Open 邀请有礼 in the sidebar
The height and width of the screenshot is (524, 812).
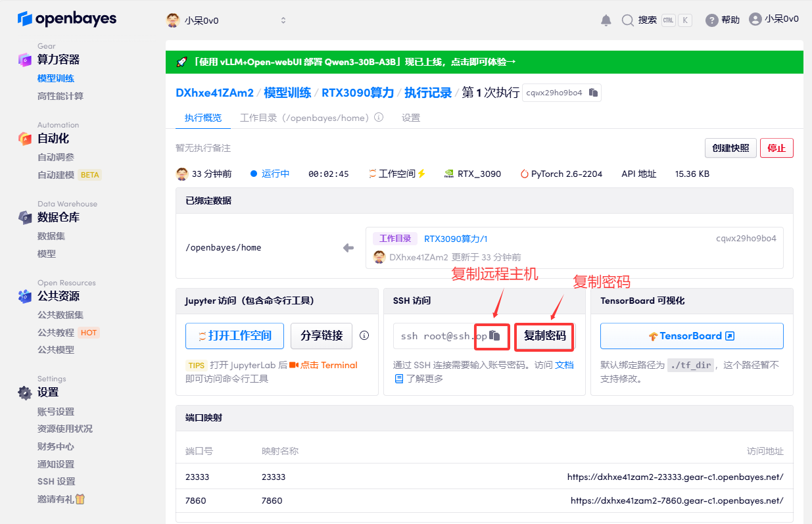pos(61,499)
